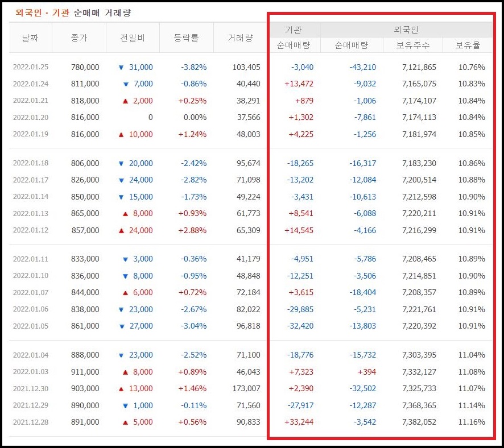Click volume value 103,405
This screenshot has height=448, width=504.
[x=246, y=67]
